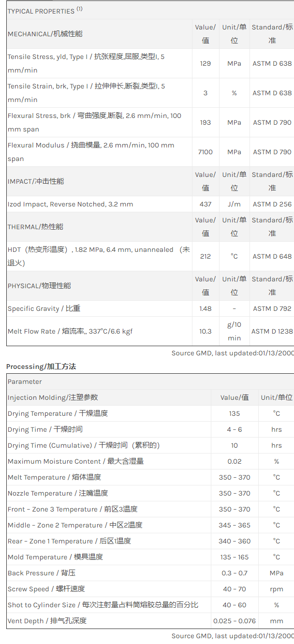Select the HDT value 212
The height and width of the screenshot is (644, 294).
click(x=206, y=256)
